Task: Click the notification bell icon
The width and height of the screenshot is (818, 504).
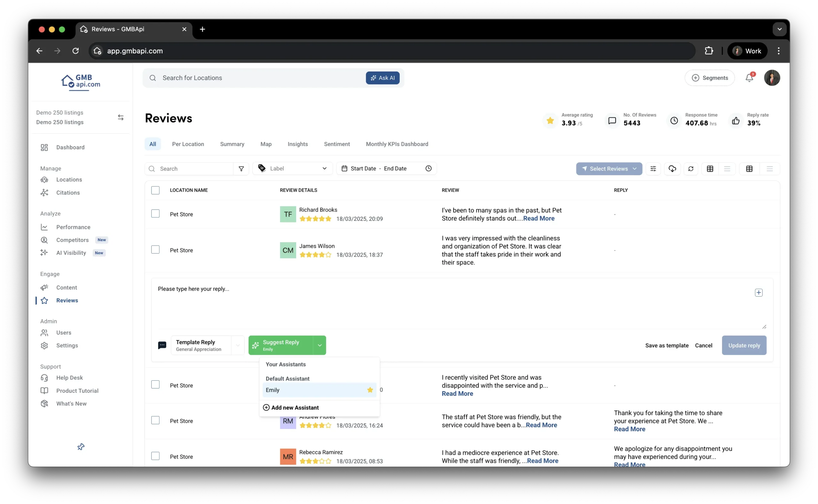Action: tap(749, 78)
